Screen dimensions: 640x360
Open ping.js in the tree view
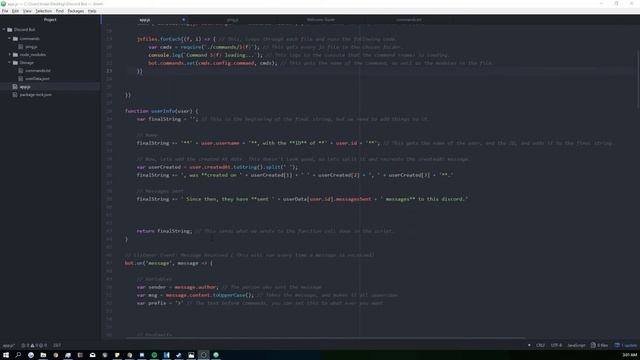tap(31, 47)
